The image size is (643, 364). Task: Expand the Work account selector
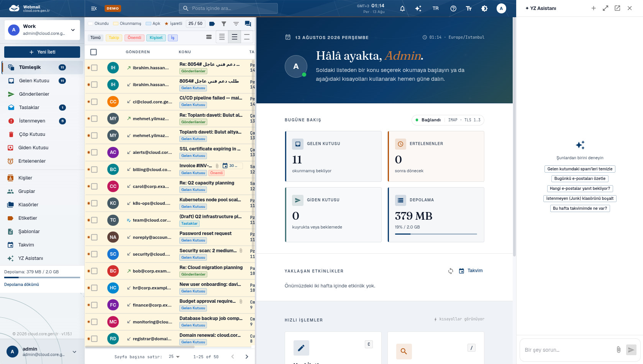point(42,30)
